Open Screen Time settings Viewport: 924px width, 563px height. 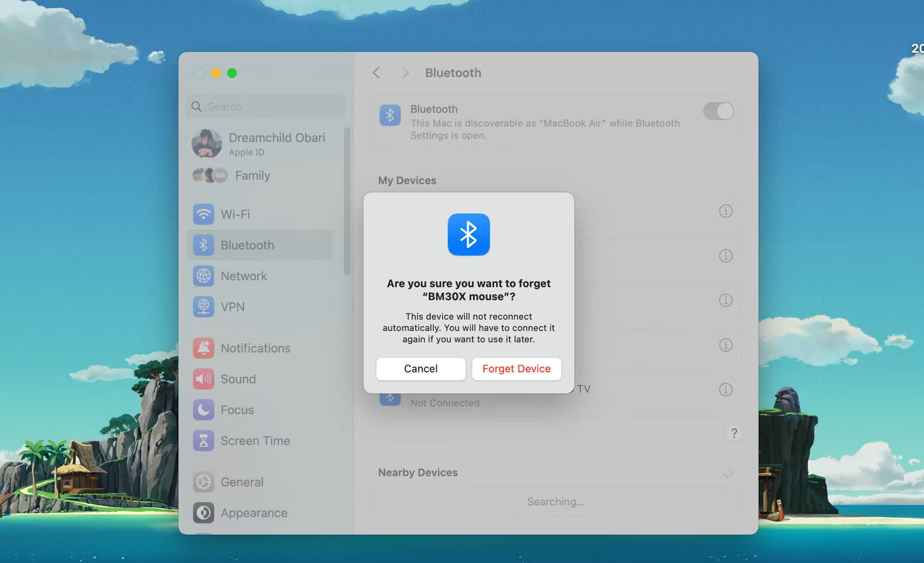[x=255, y=440]
